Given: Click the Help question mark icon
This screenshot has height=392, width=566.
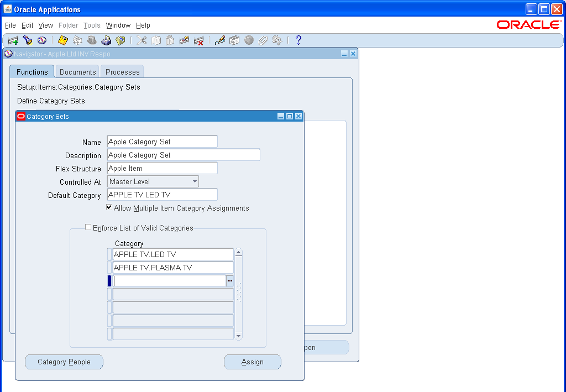Looking at the screenshot, I should click(x=298, y=40).
